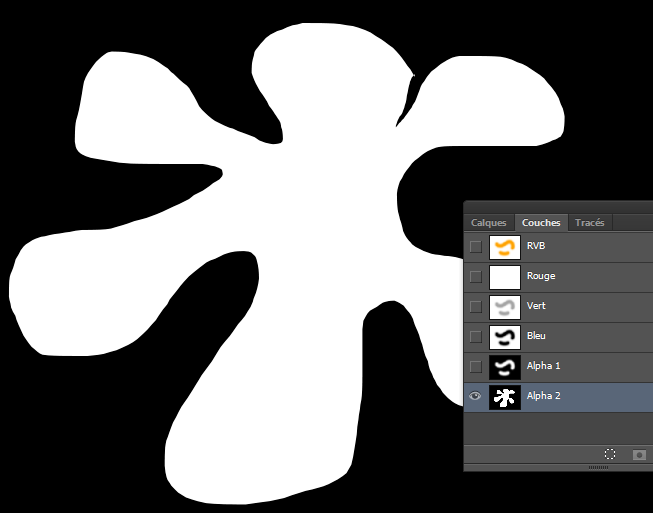Save selection as channel icon
653x513 pixels.
(x=639, y=455)
